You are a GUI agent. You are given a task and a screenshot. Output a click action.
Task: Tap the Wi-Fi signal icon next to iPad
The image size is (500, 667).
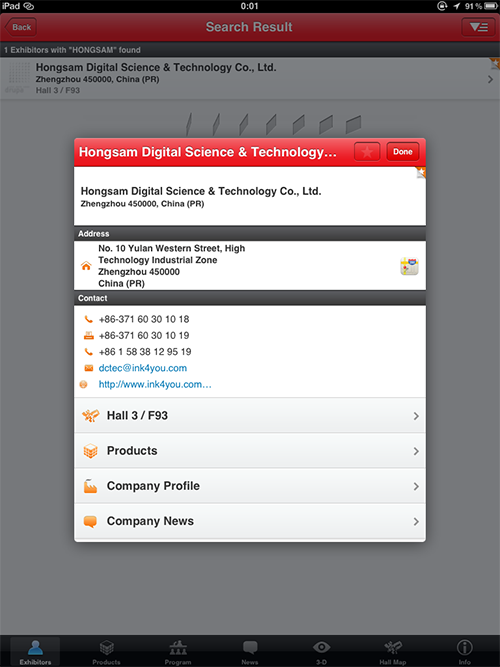point(28,6)
